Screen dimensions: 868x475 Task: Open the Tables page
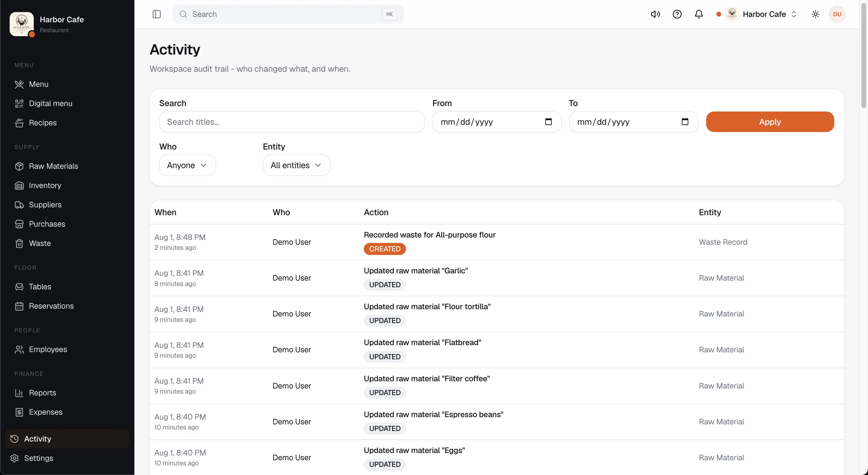click(68, 287)
